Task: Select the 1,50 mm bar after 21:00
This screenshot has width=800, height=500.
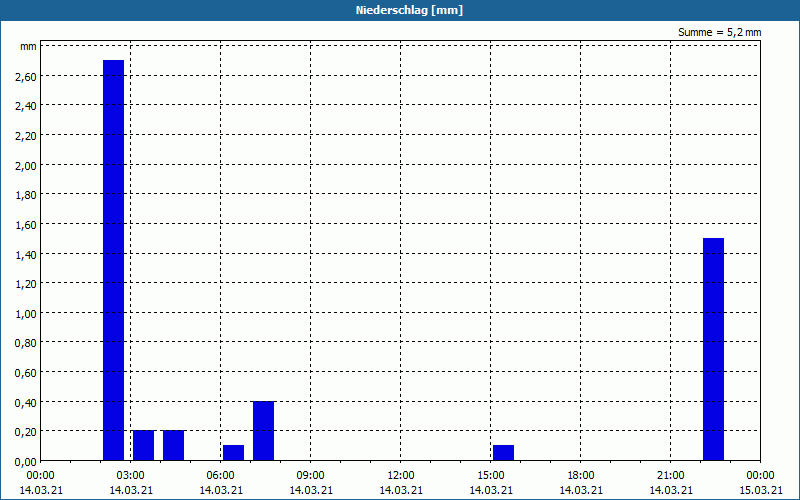Action: click(x=713, y=349)
